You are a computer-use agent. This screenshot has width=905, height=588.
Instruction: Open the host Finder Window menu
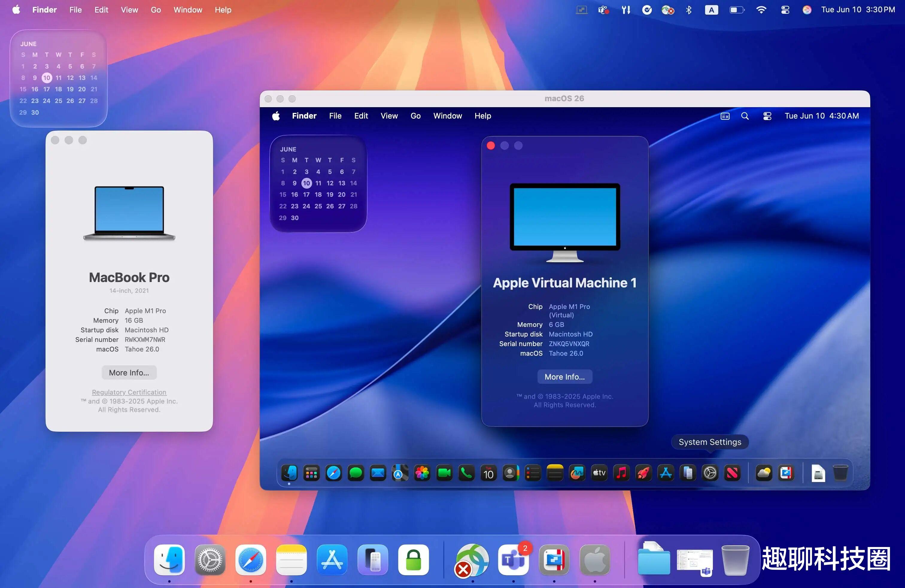click(x=187, y=10)
